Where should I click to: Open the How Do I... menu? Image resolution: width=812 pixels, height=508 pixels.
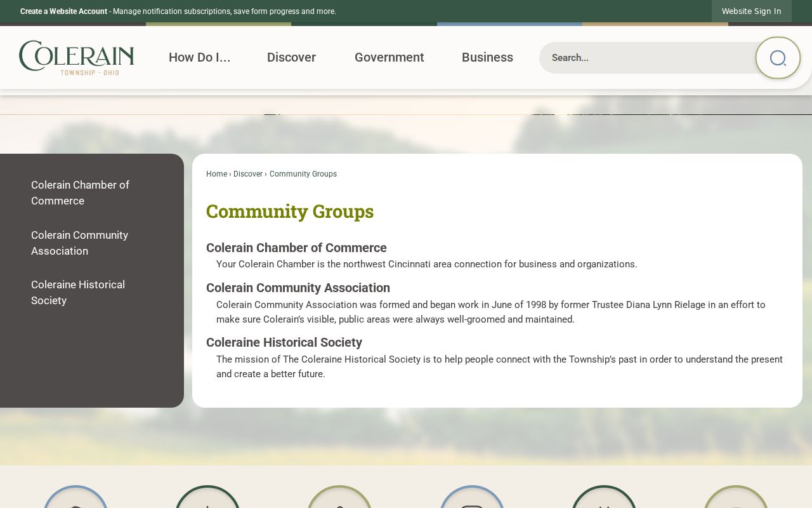pyautogui.click(x=199, y=57)
